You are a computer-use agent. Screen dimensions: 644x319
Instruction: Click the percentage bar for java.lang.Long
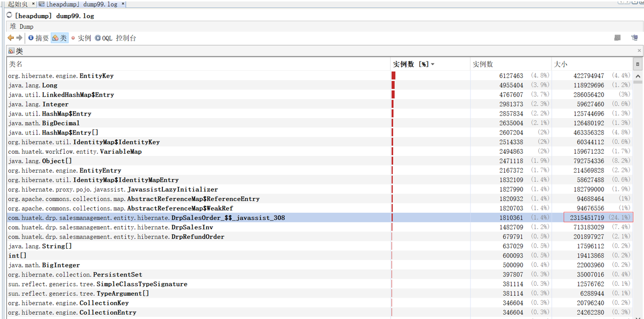point(393,85)
